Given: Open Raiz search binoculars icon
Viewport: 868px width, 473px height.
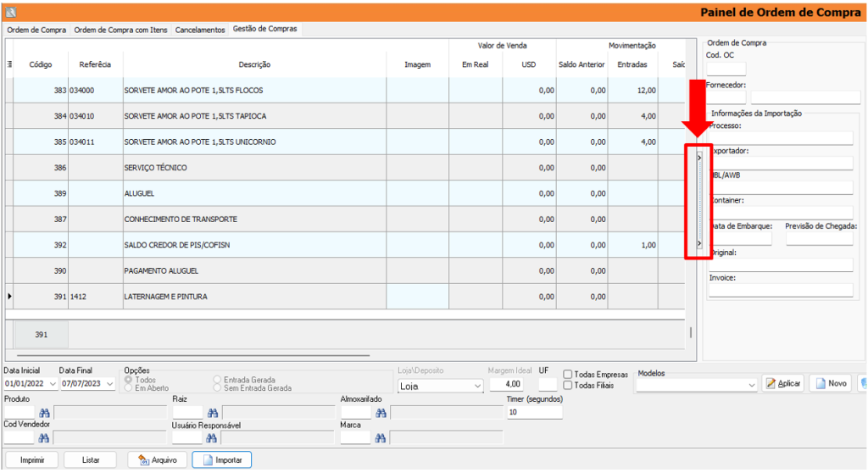Looking at the screenshot, I should (x=213, y=413).
